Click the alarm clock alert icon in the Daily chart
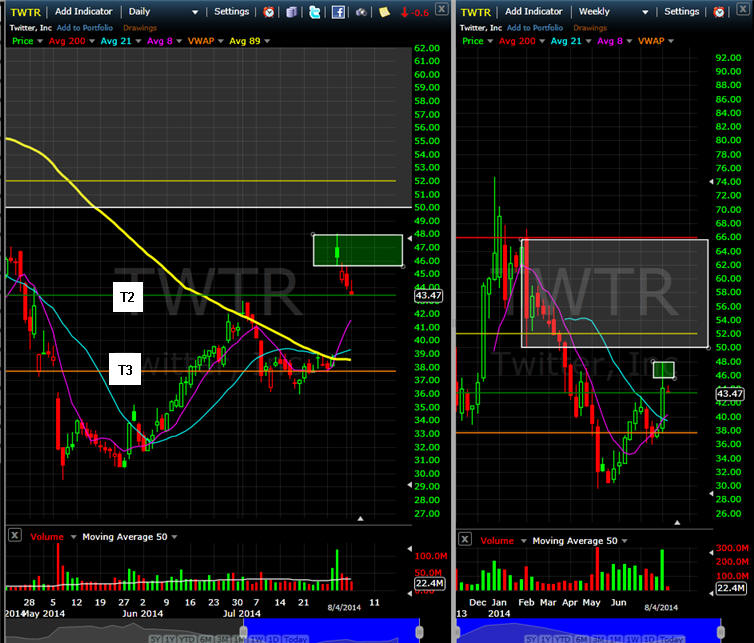The image size is (754, 643). tap(269, 12)
